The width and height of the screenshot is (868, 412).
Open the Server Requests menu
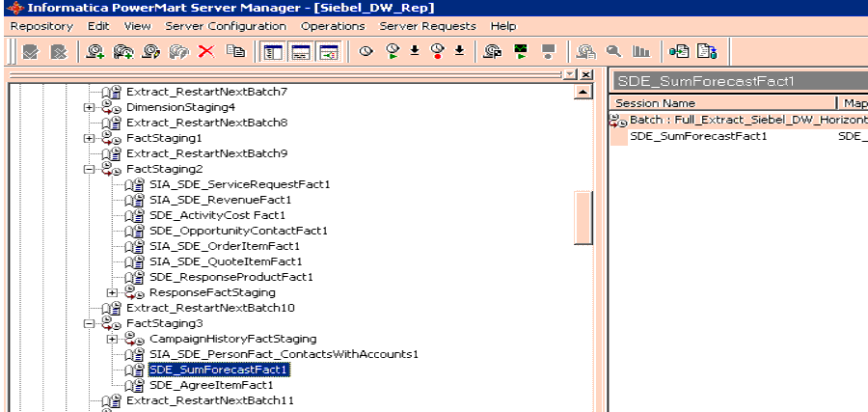[x=428, y=26]
